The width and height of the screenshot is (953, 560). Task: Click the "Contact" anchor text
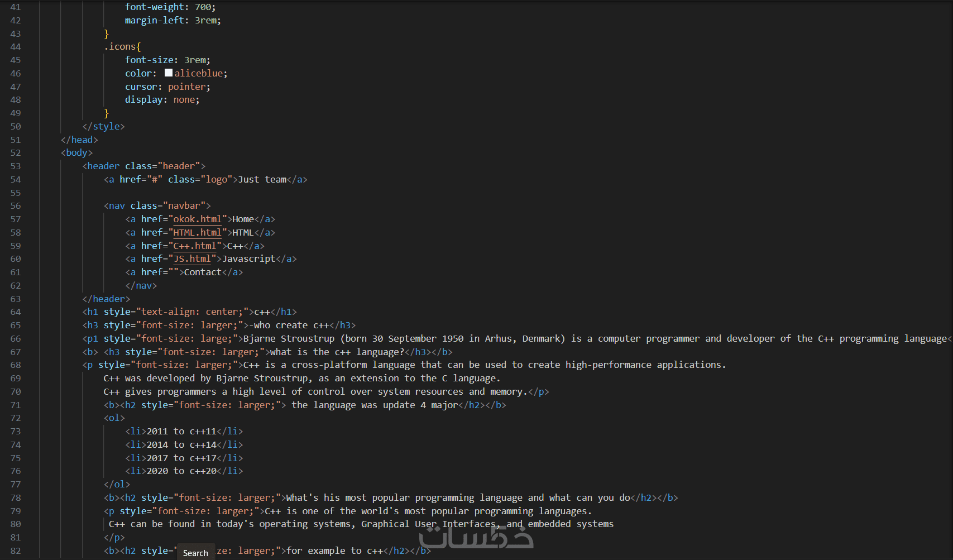[x=203, y=272]
